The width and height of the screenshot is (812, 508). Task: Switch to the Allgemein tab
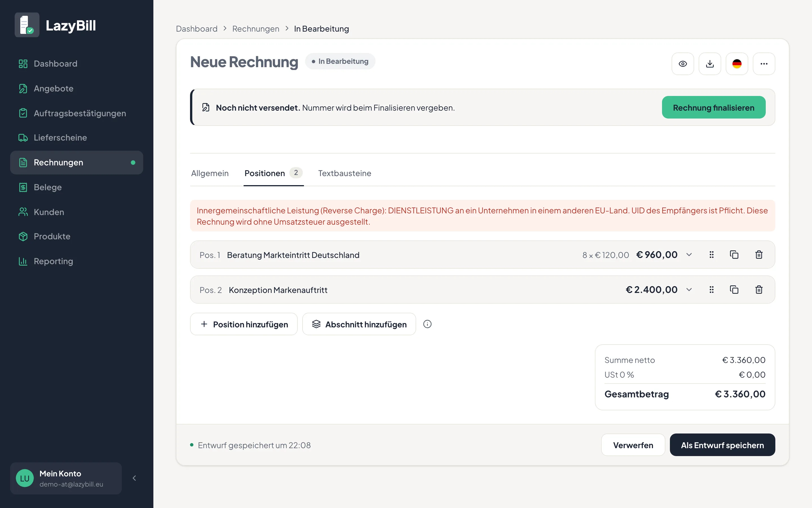click(x=210, y=173)
